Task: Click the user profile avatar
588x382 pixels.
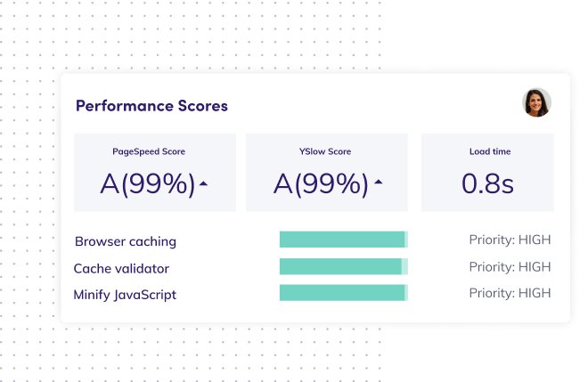Action: click(536, 102)
